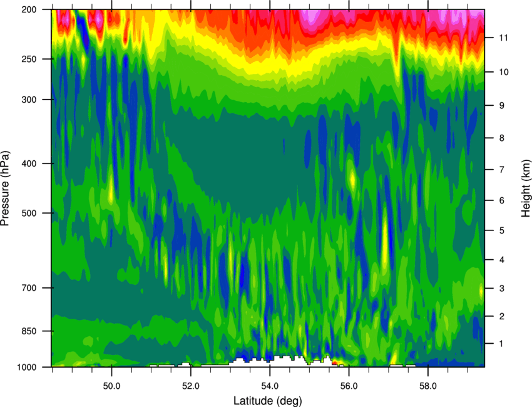This screenshot has height=407, width=532.
Task: Click the 11 km height label
Action: [503, 38]
